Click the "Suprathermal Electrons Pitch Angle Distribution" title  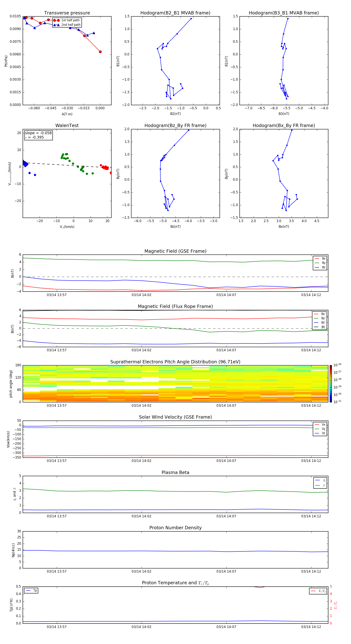coord(175,362)
